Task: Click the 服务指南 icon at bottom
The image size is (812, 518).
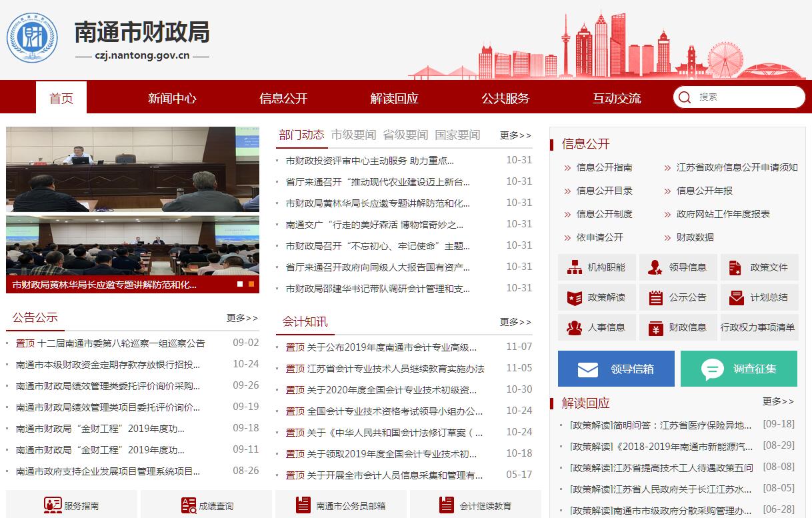Action: 53,505
